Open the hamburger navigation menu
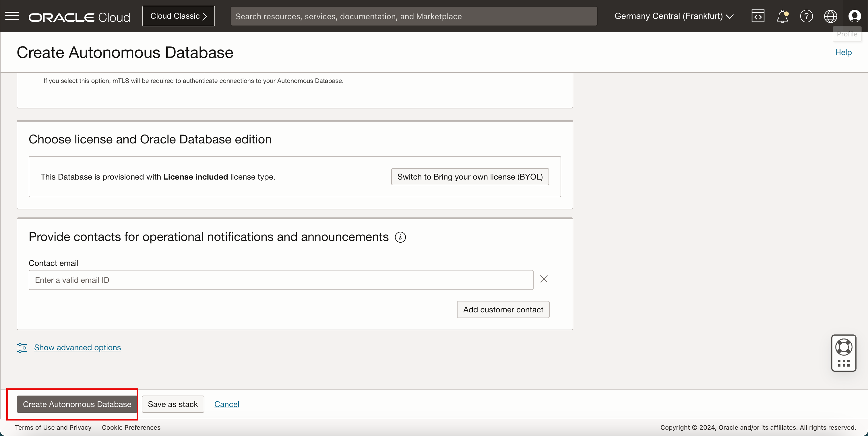868x436 pixels. [12, 16]
